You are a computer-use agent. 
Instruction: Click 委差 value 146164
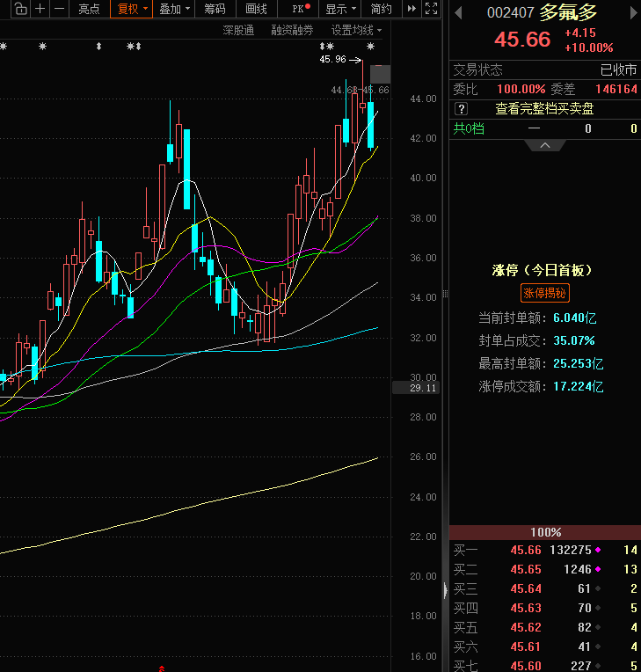pyautogui.click(x=616, y=89)
